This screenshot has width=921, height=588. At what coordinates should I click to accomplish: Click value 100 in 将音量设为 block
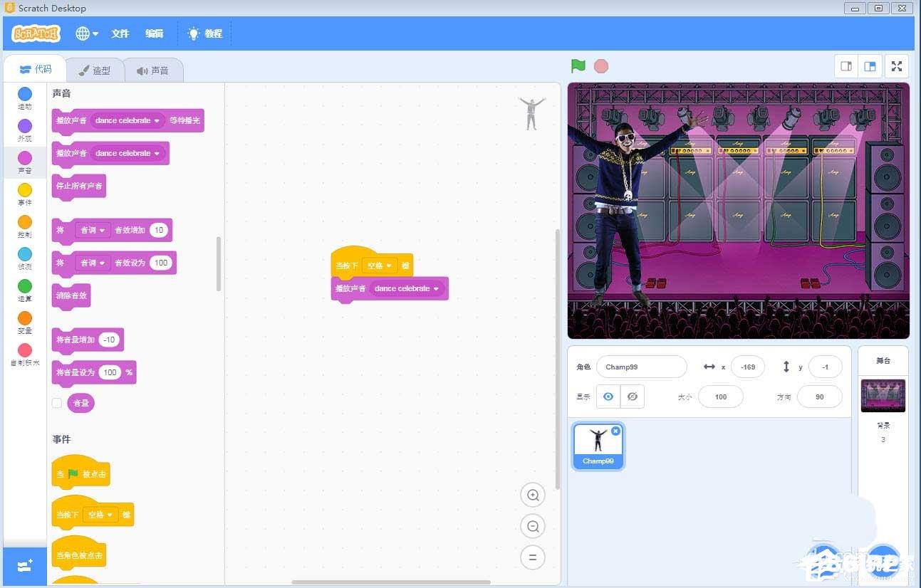(x=110, y=372)
